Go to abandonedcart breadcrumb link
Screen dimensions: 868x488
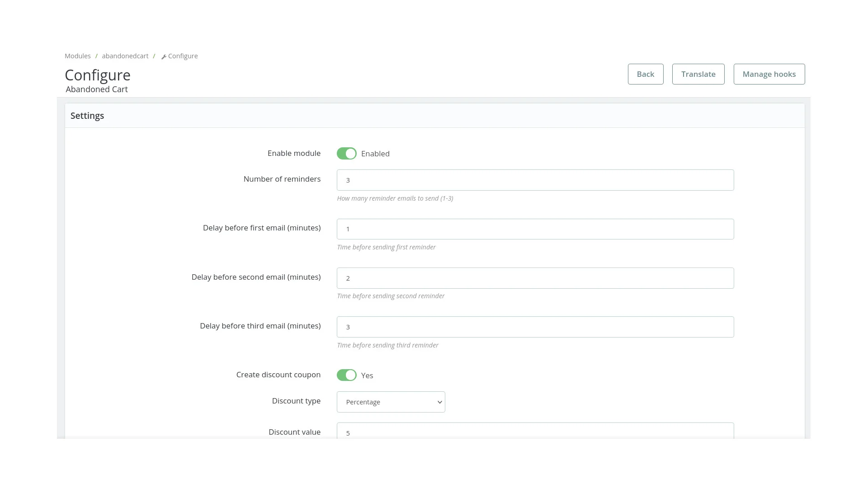coord(125,56)
